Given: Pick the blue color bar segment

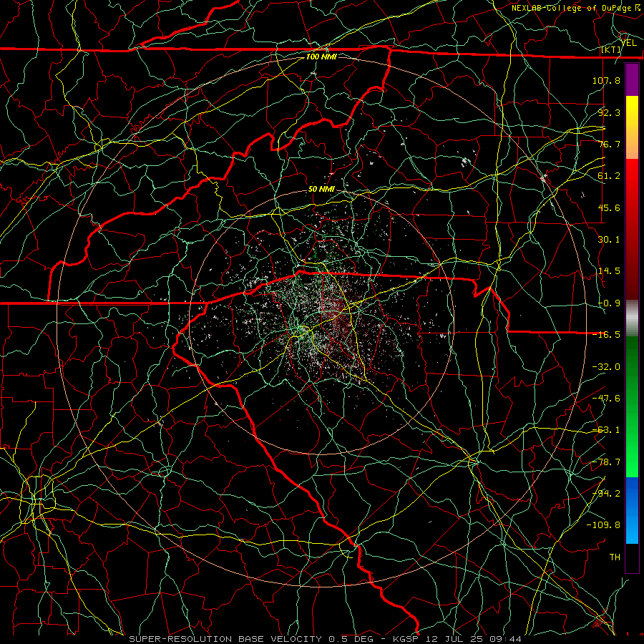Looking at the screenshot, I should [632, 510].
